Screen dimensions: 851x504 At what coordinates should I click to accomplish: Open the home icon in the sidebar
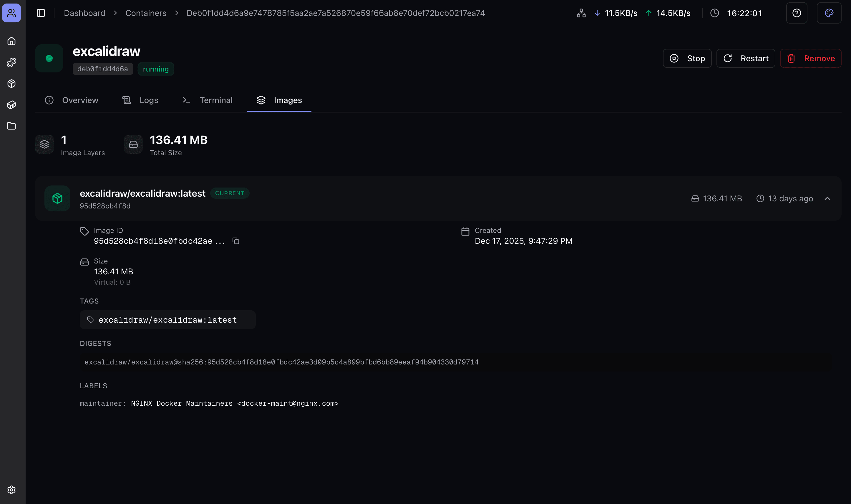(11, 41)
